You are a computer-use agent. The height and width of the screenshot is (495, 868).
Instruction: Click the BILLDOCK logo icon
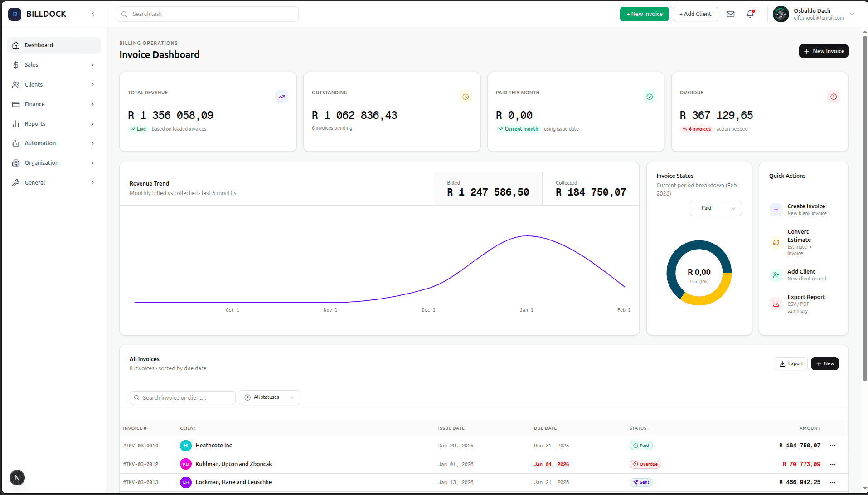tap(15, 14)
